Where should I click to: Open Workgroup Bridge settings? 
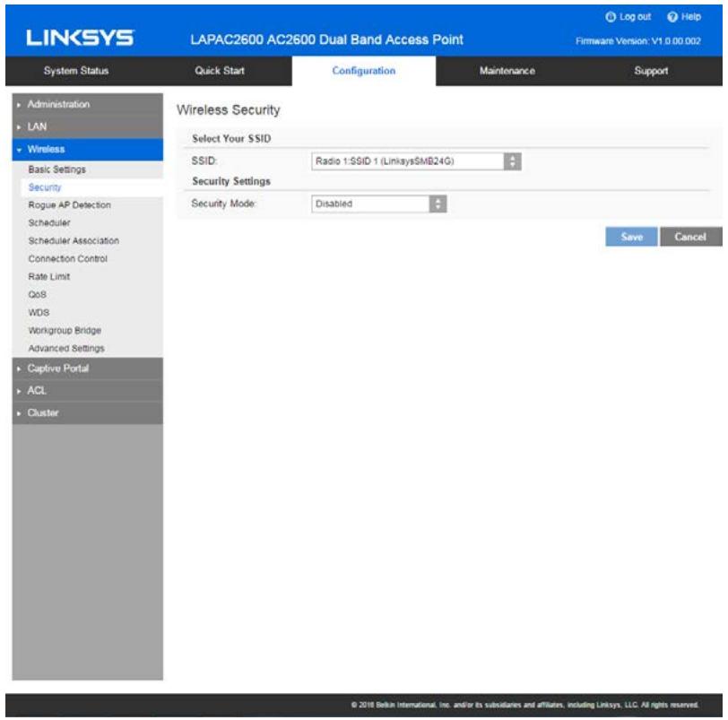[x=65, y=331]
